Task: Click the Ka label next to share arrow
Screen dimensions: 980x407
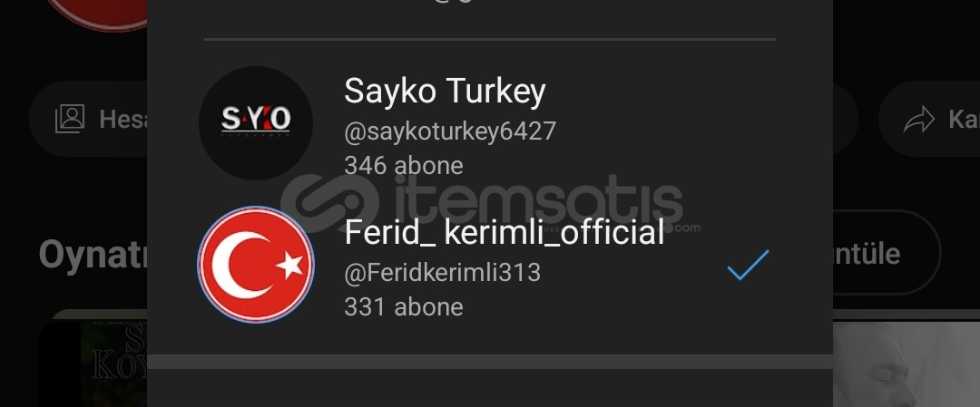Action: pos(964,119)
